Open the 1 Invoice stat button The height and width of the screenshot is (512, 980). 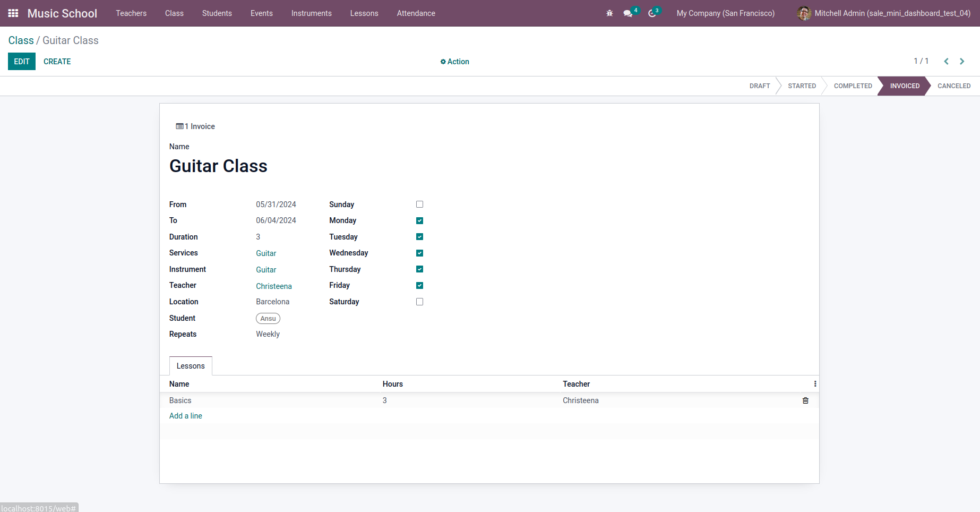(x=195, y=126)
